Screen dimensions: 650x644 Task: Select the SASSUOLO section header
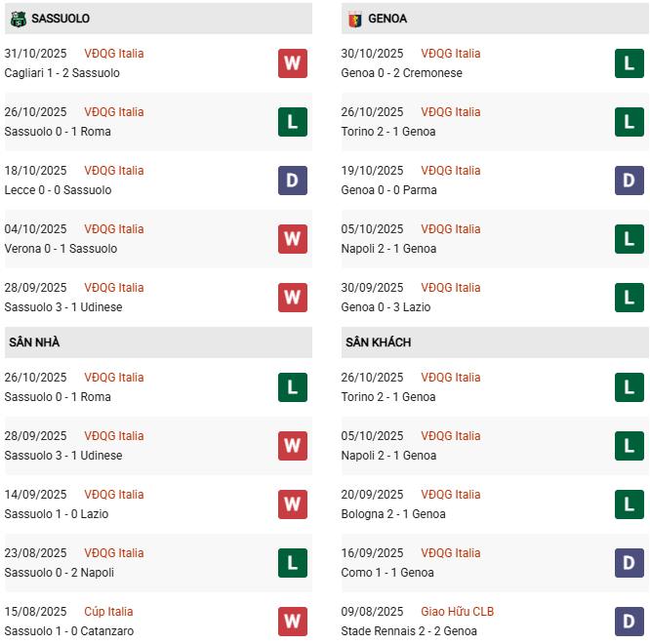61,19
